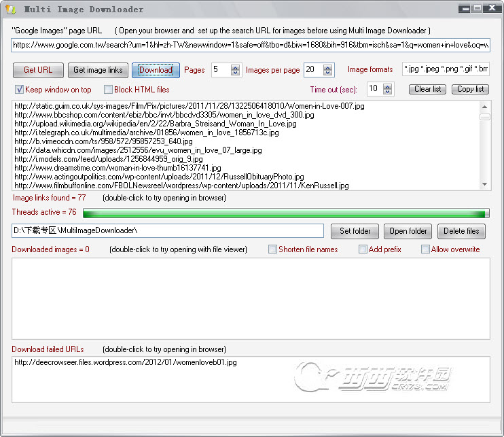
Task: Increase Pages value with up arrow
Action: coord(235,67)
